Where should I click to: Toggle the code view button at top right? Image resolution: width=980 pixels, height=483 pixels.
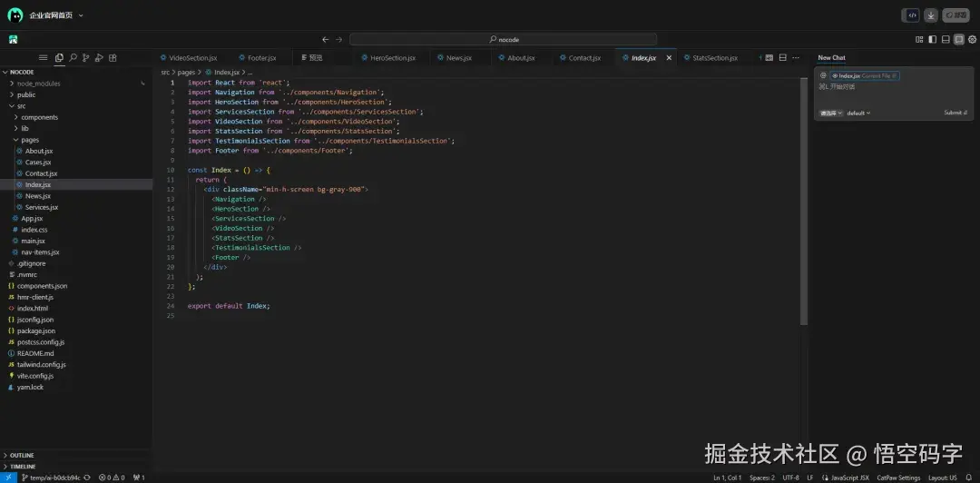(x=912, y=15)
